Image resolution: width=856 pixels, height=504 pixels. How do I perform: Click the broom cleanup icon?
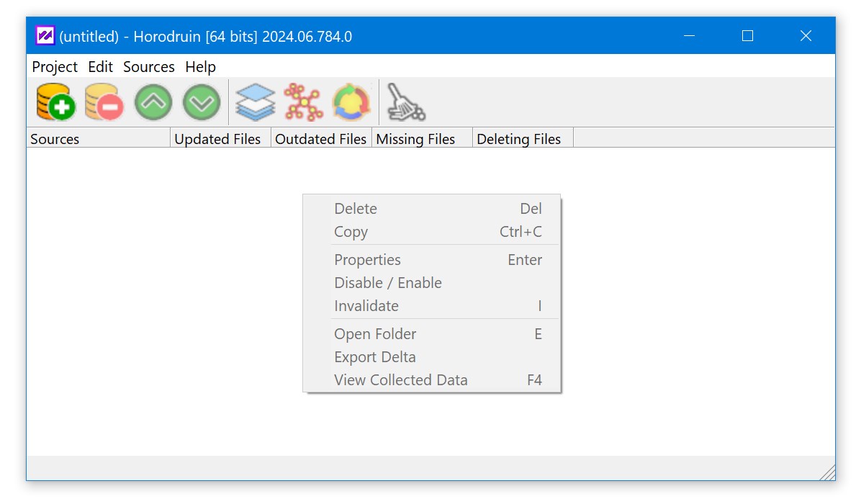pos(405,102)
